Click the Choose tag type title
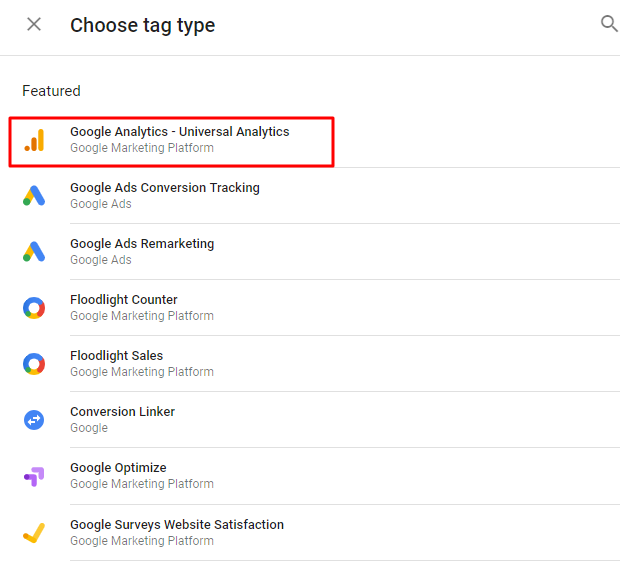620x565 pixels. 142,25
